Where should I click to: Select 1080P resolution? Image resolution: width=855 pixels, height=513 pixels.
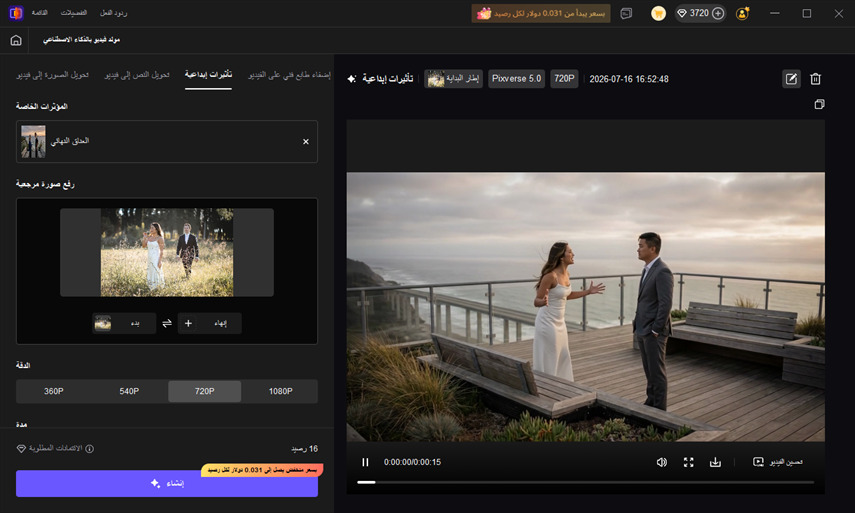pyautogui.click(x=280, y=391)
